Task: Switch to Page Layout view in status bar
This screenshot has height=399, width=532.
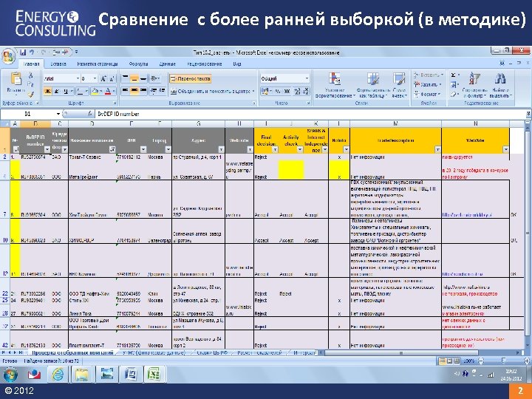Action: pyautogui.click(x=450, y=361)
